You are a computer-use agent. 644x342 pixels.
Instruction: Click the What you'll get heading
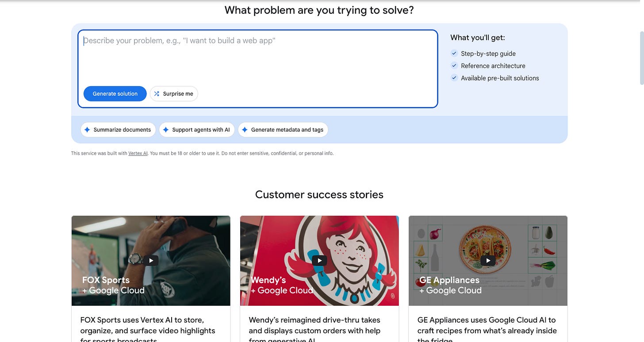[x=478, y=38]
